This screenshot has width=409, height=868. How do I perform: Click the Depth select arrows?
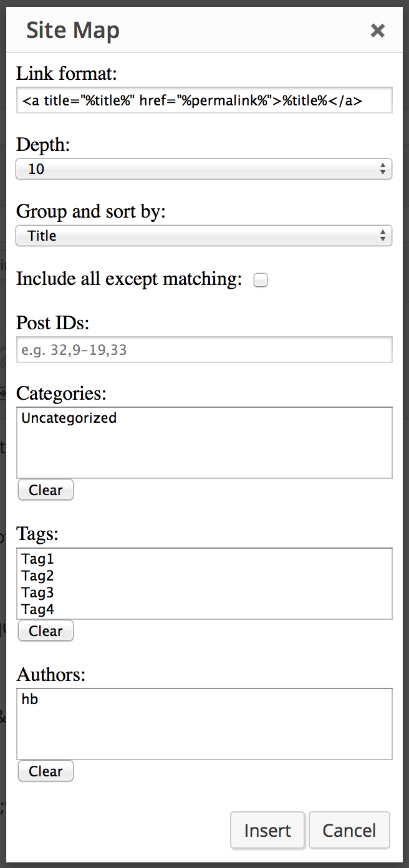pyautogui.click(x=382, y=169)
